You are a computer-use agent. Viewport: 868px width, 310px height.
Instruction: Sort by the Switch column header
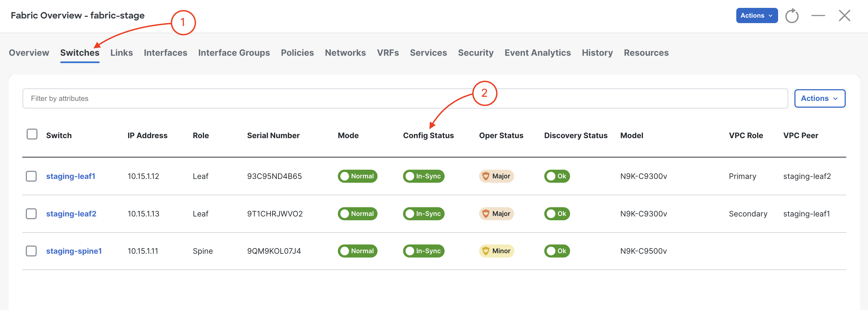coord(59,135)
